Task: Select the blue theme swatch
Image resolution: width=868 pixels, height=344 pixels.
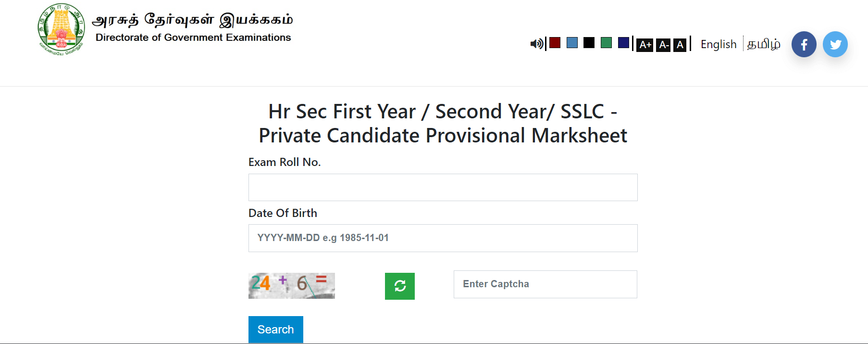Action: pyautogui.click(x=572, y=42)
